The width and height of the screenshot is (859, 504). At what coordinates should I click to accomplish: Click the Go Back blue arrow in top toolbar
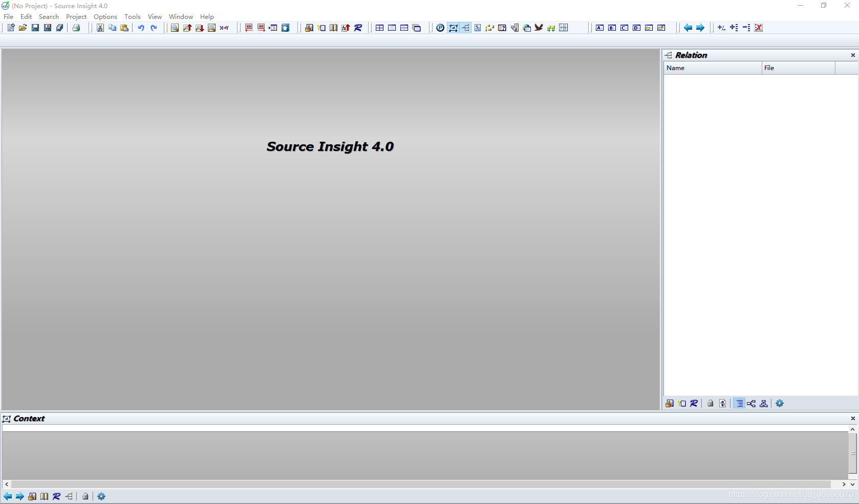click(x=688, y=28)
